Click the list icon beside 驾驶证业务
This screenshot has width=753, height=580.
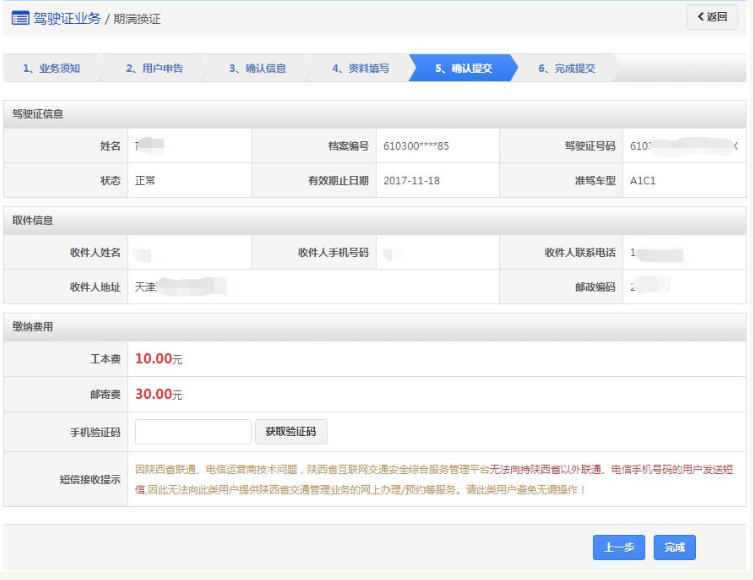coord(20,18)
